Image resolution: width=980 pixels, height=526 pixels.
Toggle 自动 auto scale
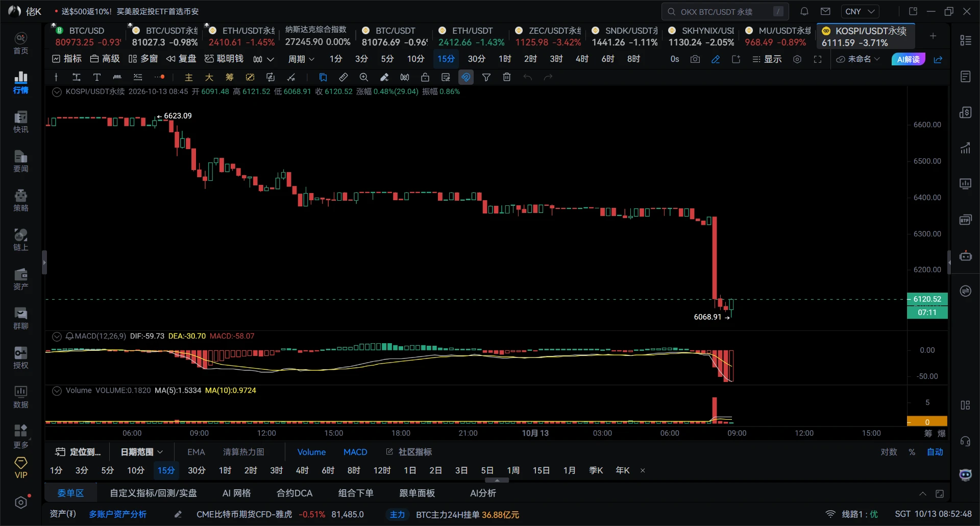coord(935,452)
